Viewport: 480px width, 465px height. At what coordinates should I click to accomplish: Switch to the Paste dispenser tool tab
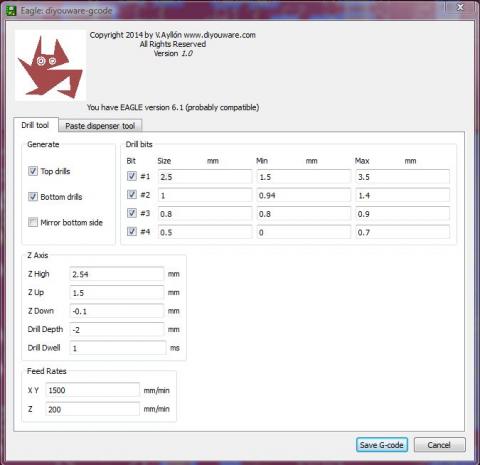[100, 126]
